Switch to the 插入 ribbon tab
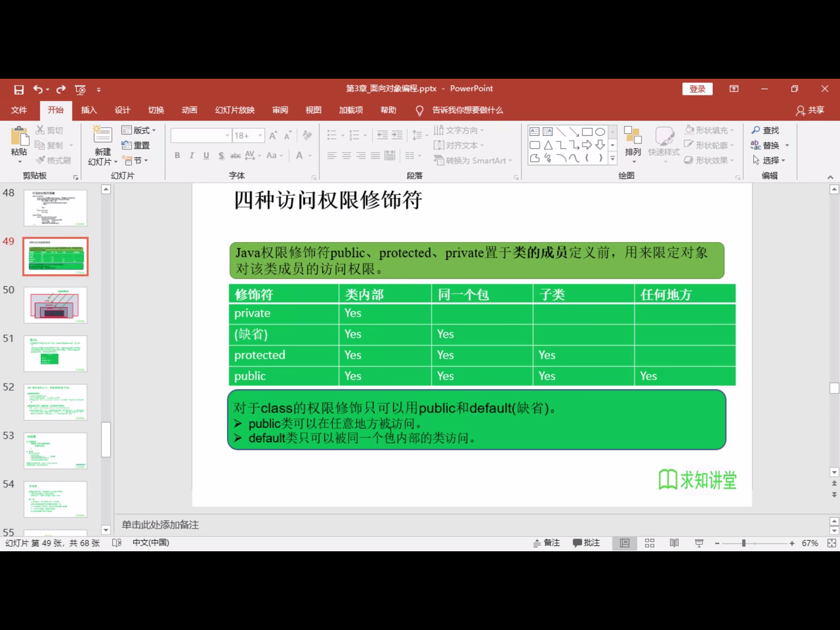The height and width of the screenshot is (630, 840). (89, 110)
